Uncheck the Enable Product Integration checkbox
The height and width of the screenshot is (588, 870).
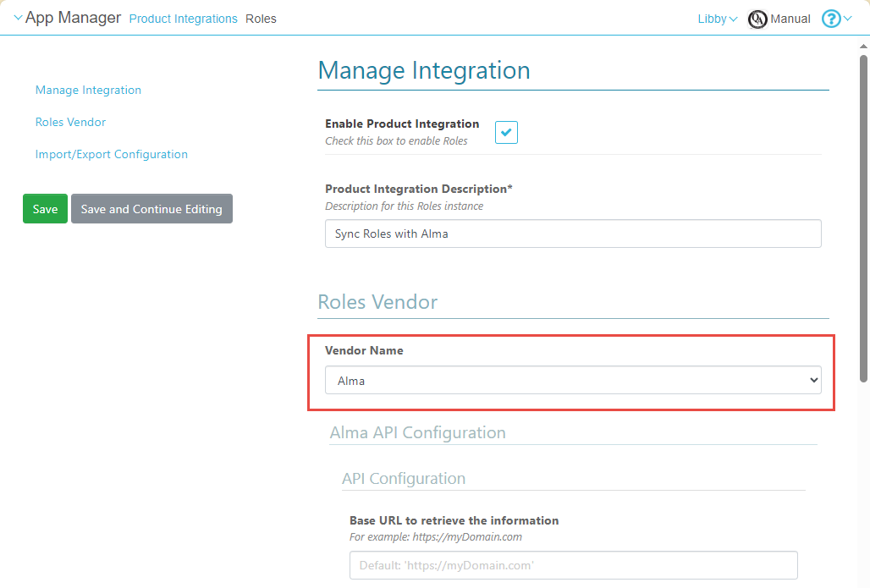(x=506, y=132)
